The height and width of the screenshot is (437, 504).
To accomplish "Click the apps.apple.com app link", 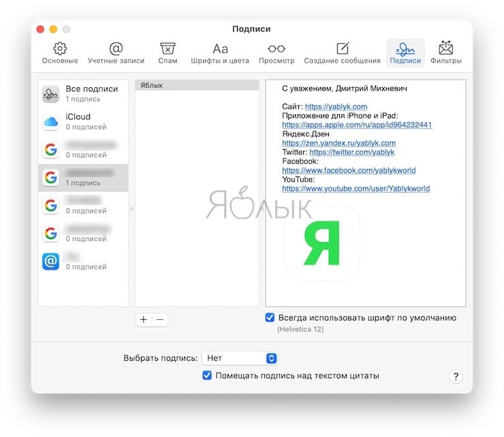I will pyautogui.click(x=357, y=125).
